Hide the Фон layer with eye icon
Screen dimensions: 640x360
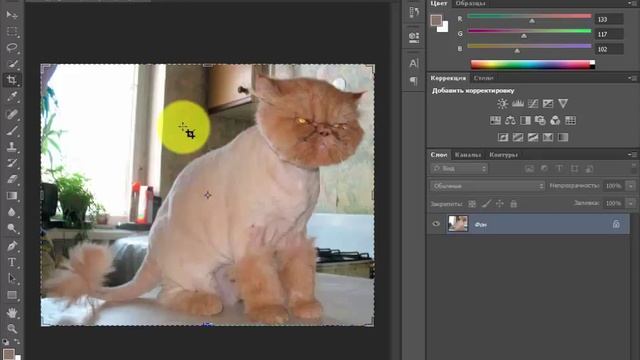pyautogui.click(x=436, y=224)
